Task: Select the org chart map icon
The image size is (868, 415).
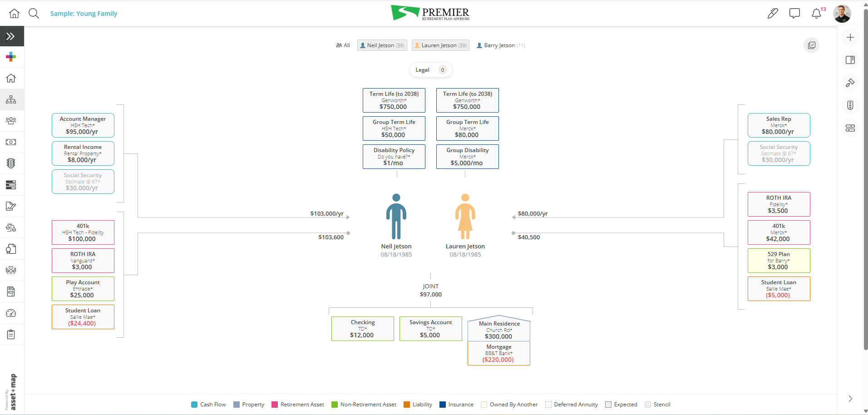Action: pyautogui.click(x=11, y=99)
